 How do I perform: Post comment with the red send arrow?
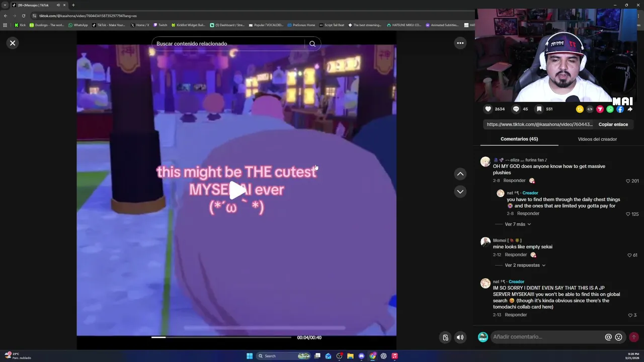click(x=634, y=337)
